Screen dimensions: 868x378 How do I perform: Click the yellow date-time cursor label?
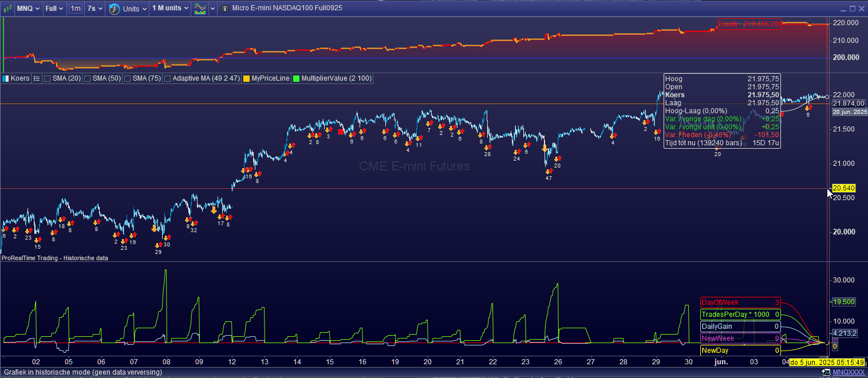pyautogui.click(x=827, y=363)
